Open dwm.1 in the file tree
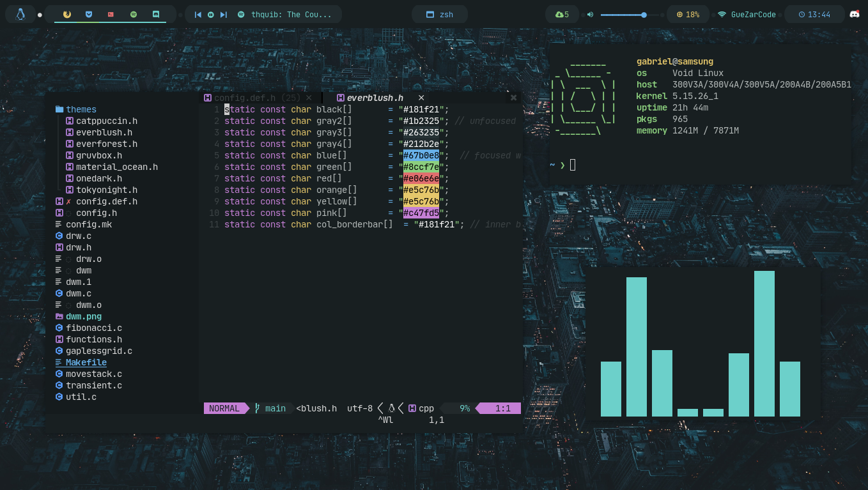The image size is (868, 490). coord(79,282)
